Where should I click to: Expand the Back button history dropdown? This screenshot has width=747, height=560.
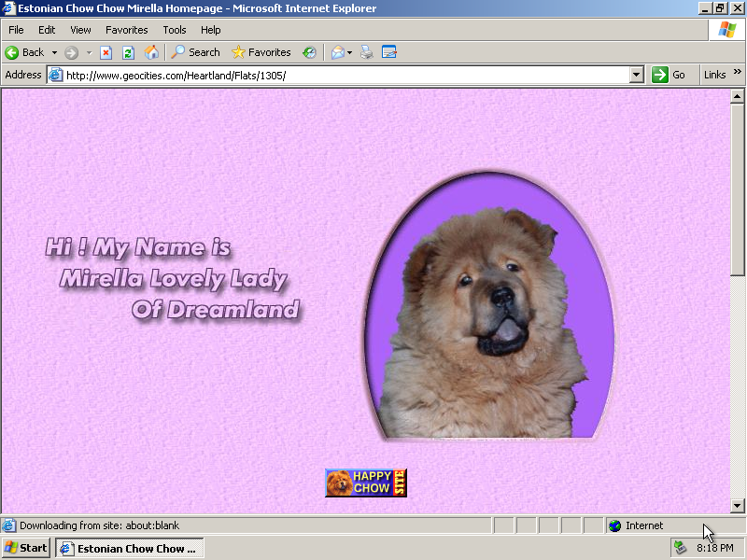tap(54, 52)
